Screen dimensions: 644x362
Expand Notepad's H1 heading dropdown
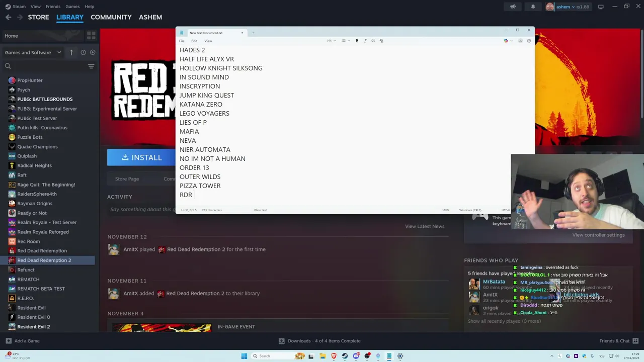(x=331, y=41)
